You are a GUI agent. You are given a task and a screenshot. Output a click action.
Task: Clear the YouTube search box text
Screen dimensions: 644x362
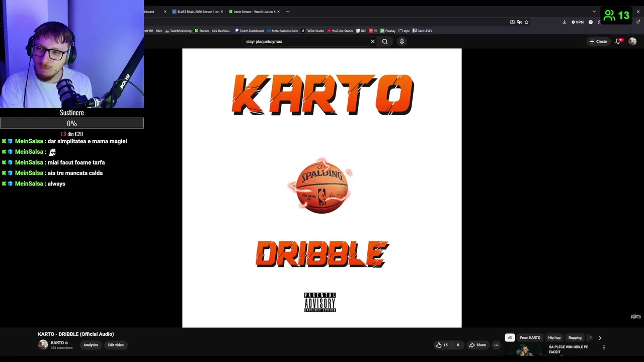(373, 42)
